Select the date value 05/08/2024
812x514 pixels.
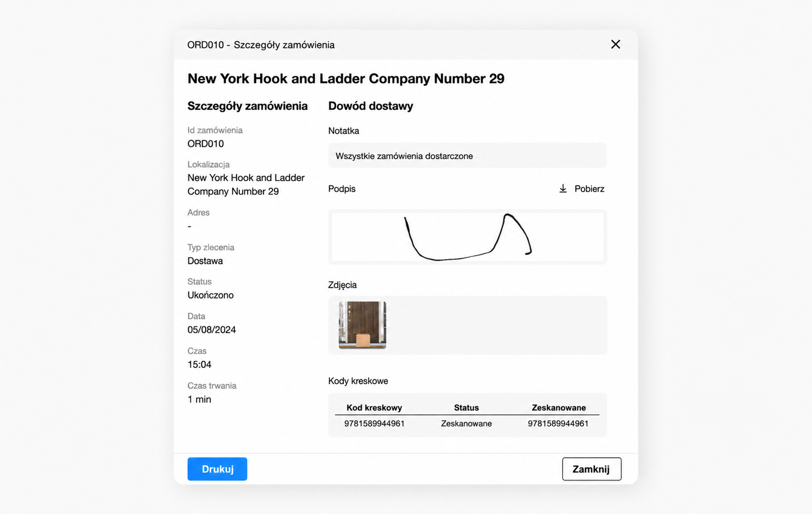[212, 330]
